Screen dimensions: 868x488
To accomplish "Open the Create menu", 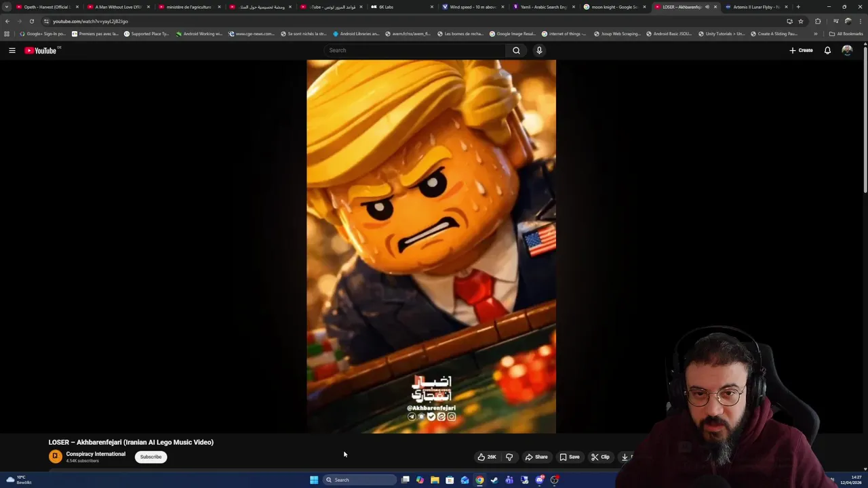I will 801,50.
